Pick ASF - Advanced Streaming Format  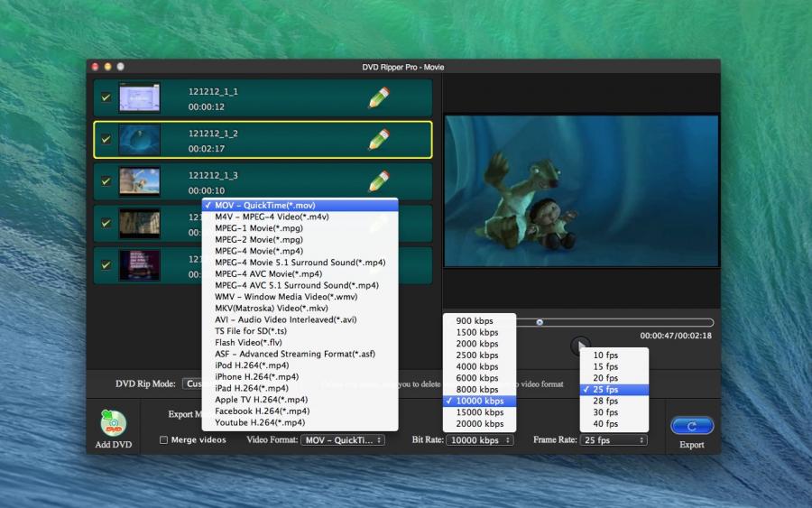click(x=300, y=354)
